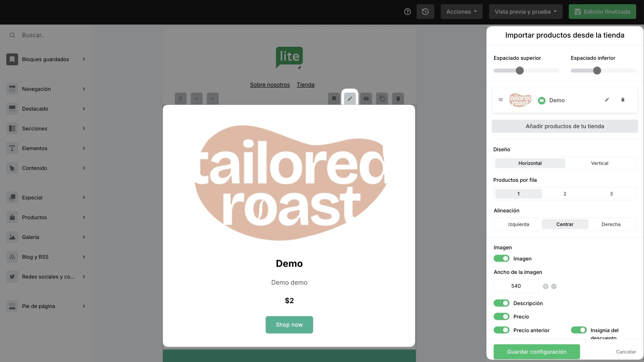Click the Redes sociales Twitter icon
Image resolution: width=644 pixels, height=362 pixels.
click(x=12, y=276)
